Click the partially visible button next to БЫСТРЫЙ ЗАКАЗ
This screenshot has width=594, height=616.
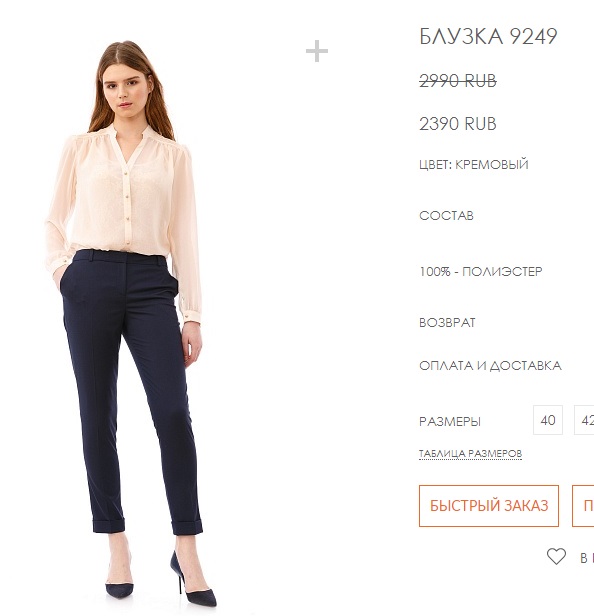[x=583, y=506]
